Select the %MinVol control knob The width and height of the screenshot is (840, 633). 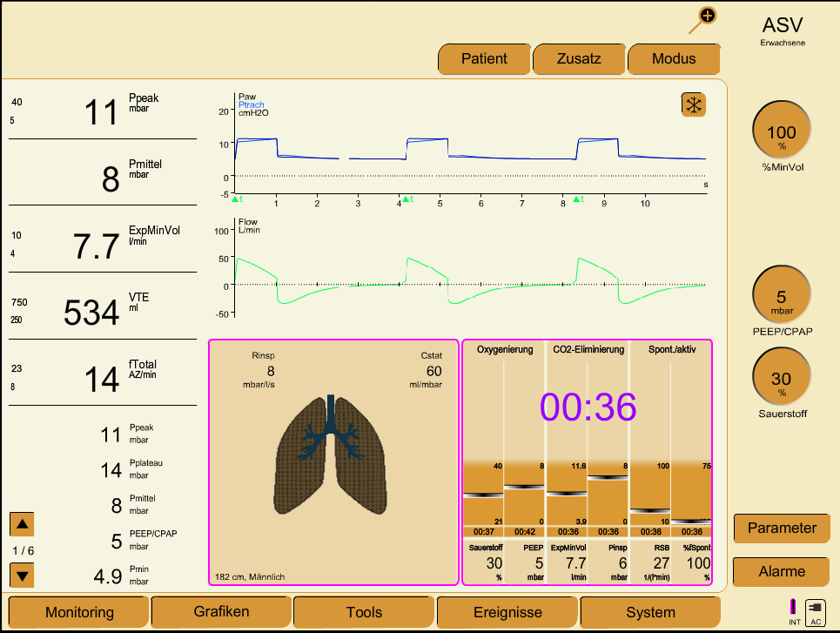click(781, 131)
